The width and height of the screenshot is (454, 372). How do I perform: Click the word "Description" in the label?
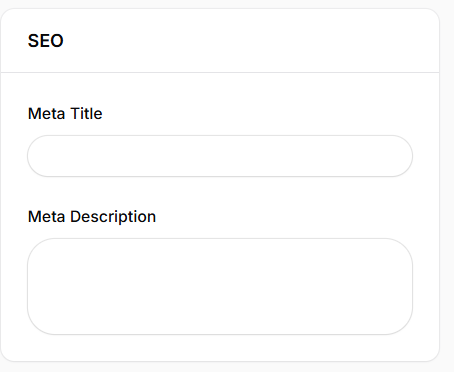[x=113, y=217]
